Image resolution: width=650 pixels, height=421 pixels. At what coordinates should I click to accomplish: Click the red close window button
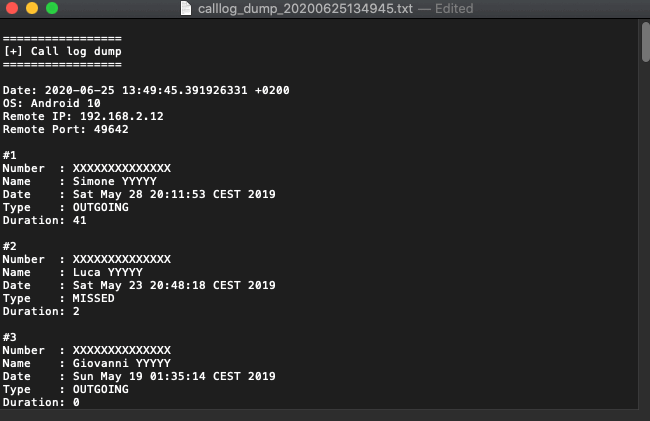(x=12, y=8)
